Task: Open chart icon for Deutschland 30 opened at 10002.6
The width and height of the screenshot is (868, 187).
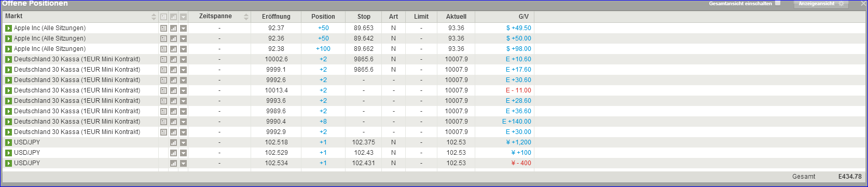Action: pos(173,59)
